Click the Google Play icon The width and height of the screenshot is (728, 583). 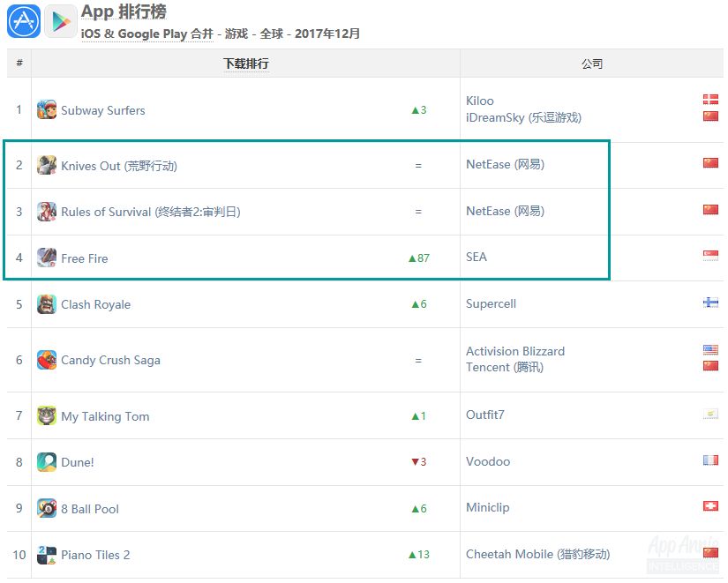[61, 21]
